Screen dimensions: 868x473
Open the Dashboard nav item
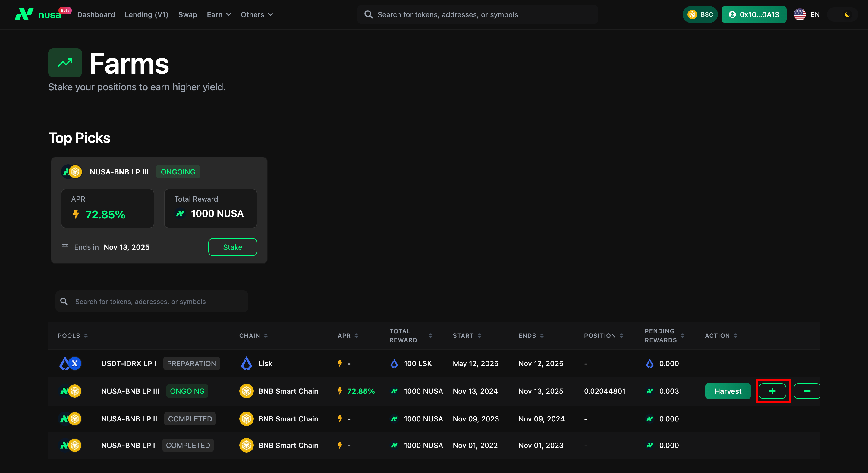coord(96,14)
